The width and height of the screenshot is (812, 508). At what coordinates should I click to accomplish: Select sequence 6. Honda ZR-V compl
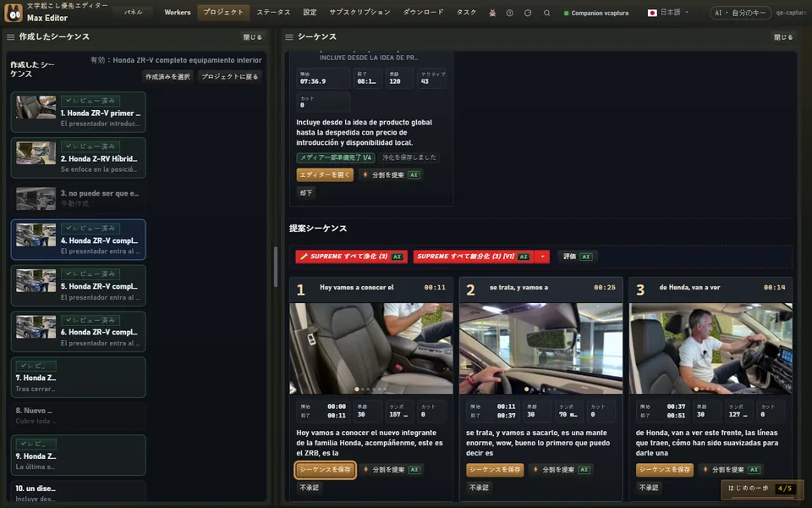pyautogui.click(x=78, y=332)
